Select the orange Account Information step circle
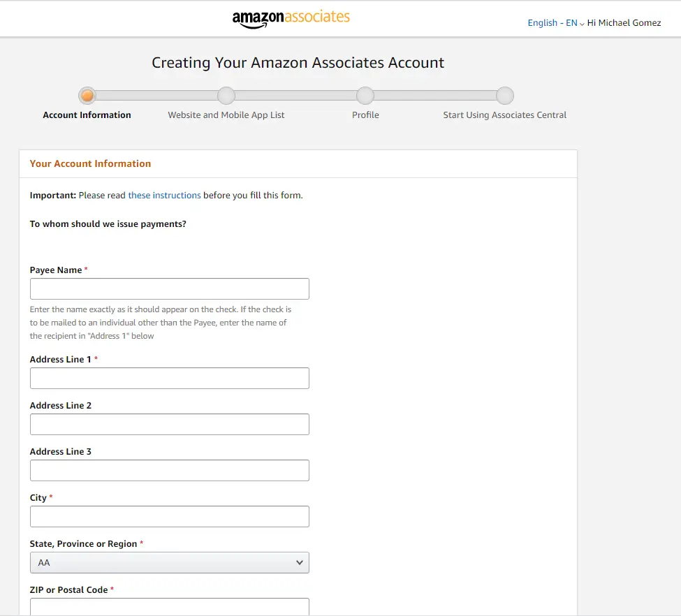This screenshot has height=616, width=681. (x=87, y=96)
